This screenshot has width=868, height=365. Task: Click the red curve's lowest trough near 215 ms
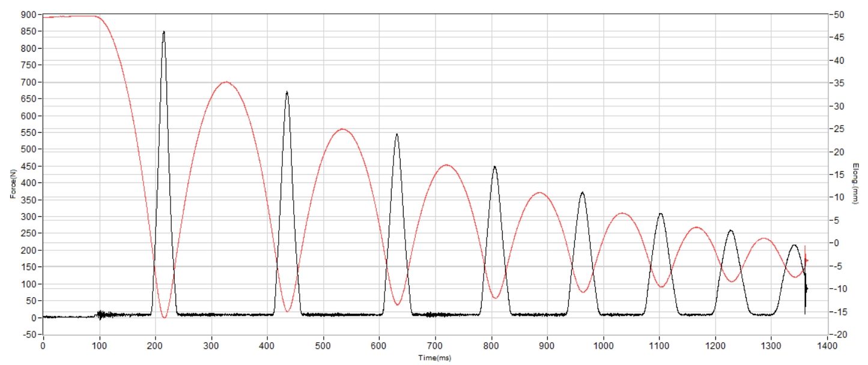pos(165,317)
